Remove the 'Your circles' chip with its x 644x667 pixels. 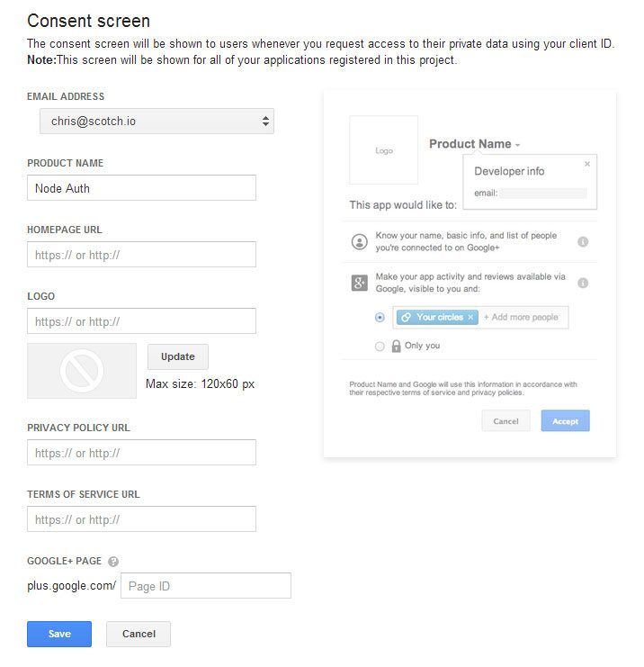(x=470, y=318)
